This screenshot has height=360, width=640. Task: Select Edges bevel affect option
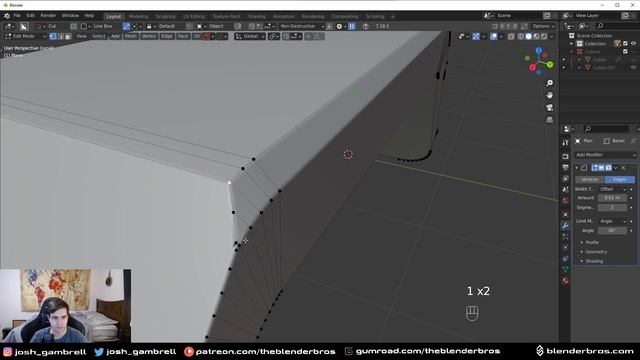pos(620,180)
